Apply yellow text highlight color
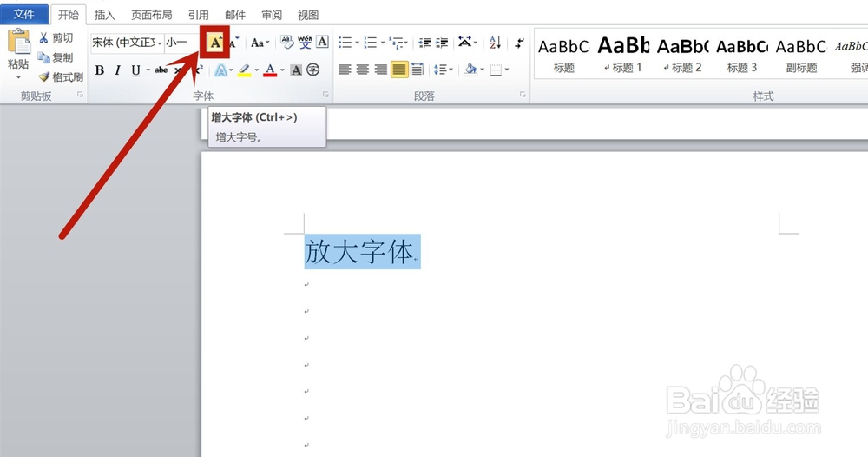The width and height of the screenshot is (868, 457). pyautogui.click(x=245, y=70)
